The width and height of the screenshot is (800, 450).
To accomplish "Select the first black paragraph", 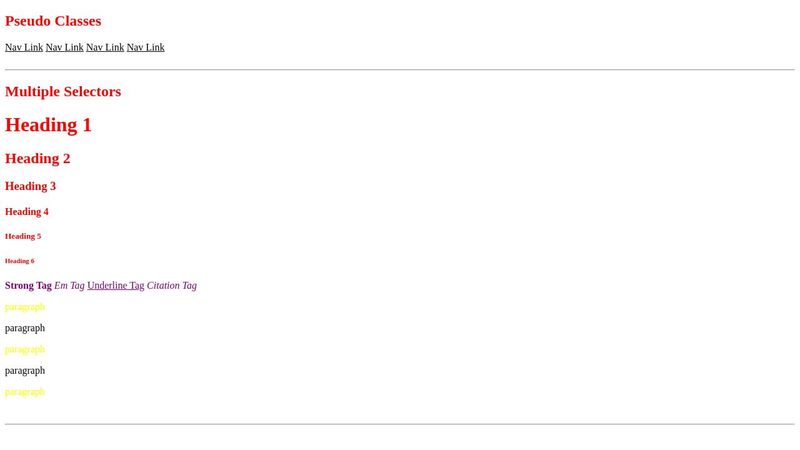I will tap(25, 328).
